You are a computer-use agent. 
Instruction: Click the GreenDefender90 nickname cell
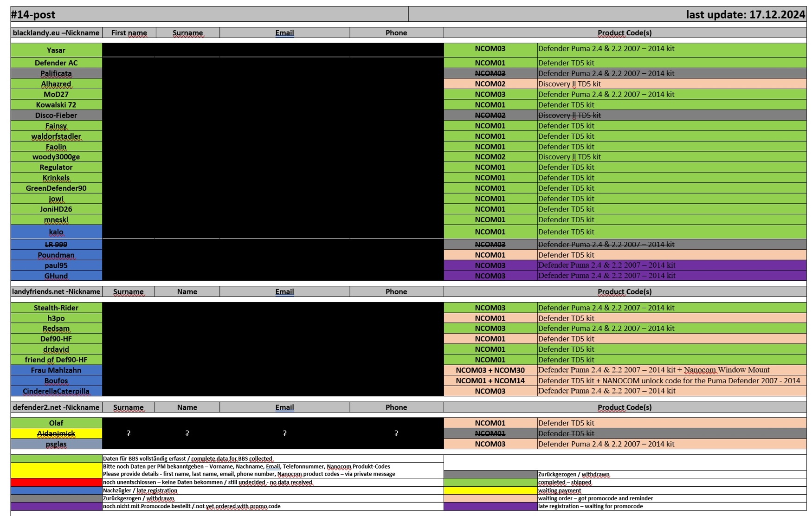(x=56, y=188)
